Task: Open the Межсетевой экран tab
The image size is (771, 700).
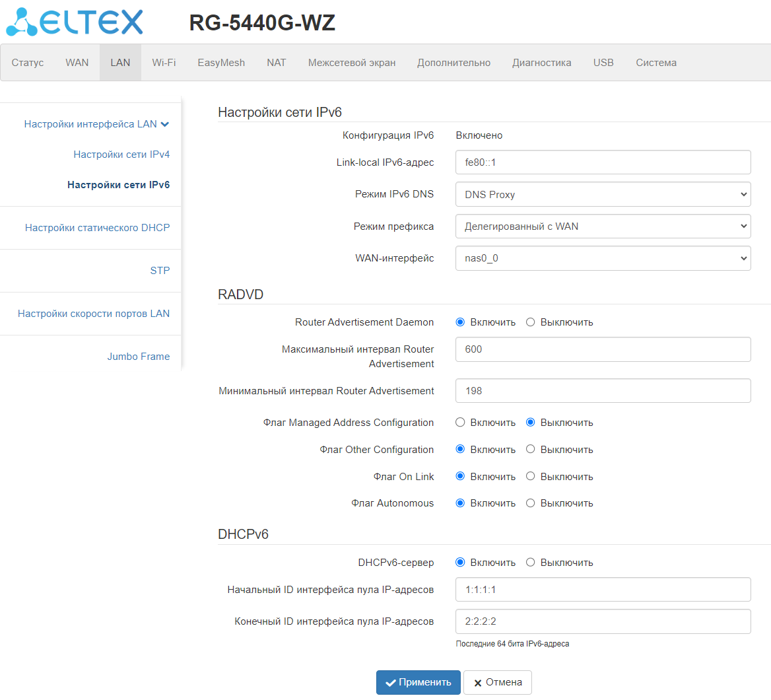Action: [x=352, y=63]
